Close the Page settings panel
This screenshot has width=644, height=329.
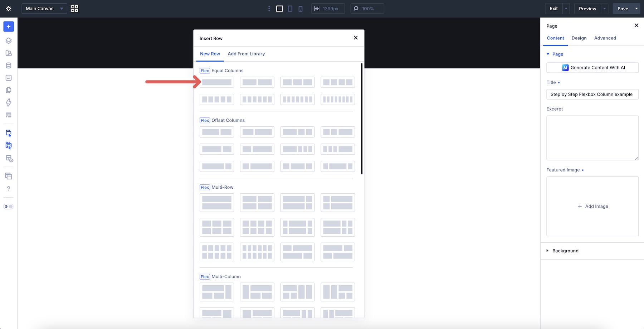tap(636, 25)
